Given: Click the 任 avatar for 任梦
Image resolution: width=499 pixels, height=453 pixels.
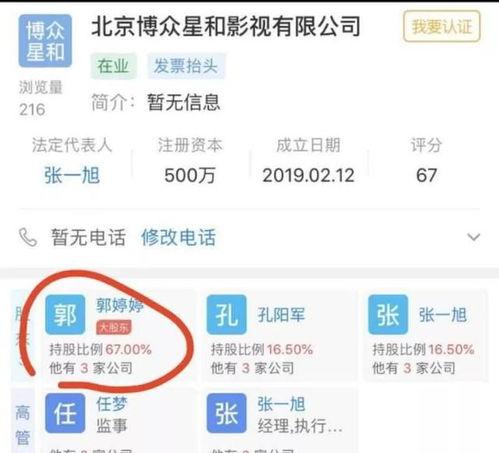Looking at the screenshot, I should coord(65,413).
